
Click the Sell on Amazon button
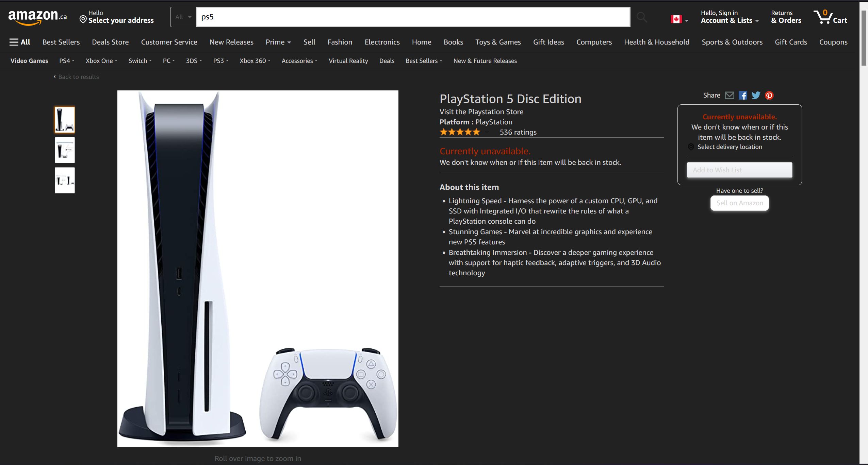pos(739,203)
